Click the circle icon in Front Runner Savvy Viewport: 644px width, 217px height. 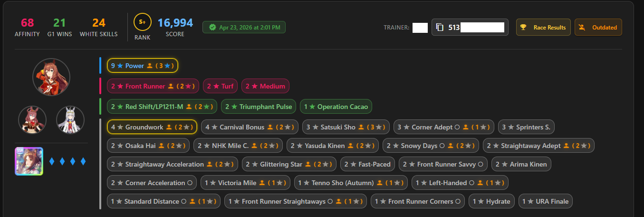(x=480, y=164)
